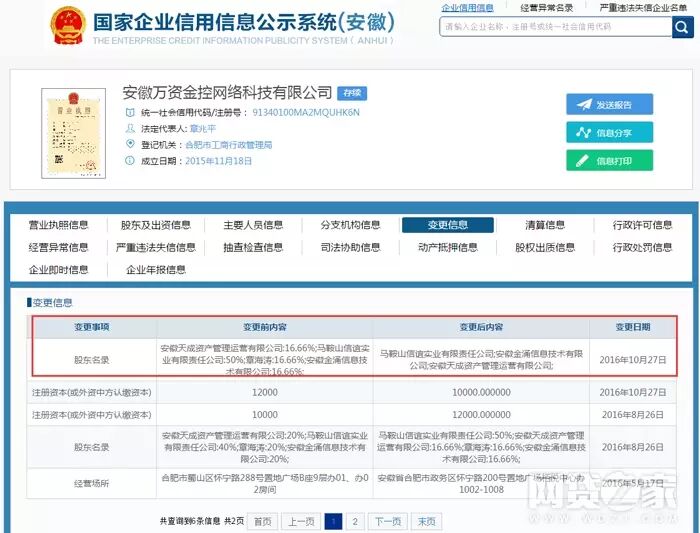Screen dimensions: 700x533
Task: Click the 变更后内容 column header
Action: 481,327
